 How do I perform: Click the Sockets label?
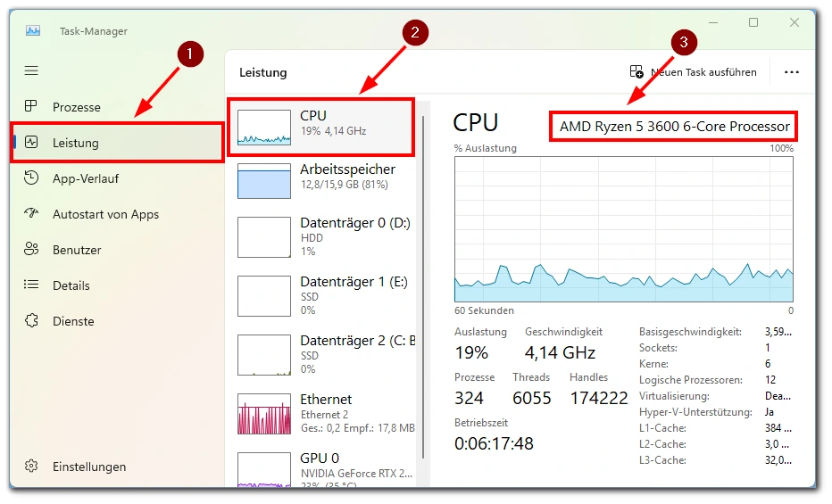pos(659,348)
